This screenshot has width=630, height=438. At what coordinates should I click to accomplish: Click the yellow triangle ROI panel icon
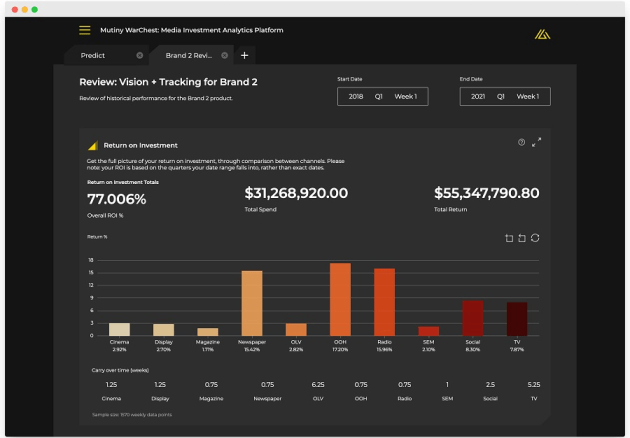point(93,145)
